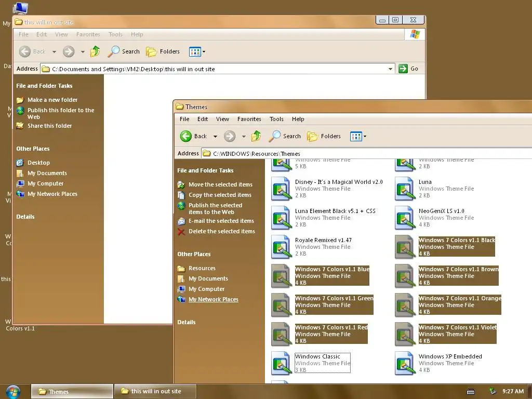Open Search in the Themes window toolbar
Image resolution: width=532 pixels, height=399 pixels.
pyautogui.click(x=285, y=136)
